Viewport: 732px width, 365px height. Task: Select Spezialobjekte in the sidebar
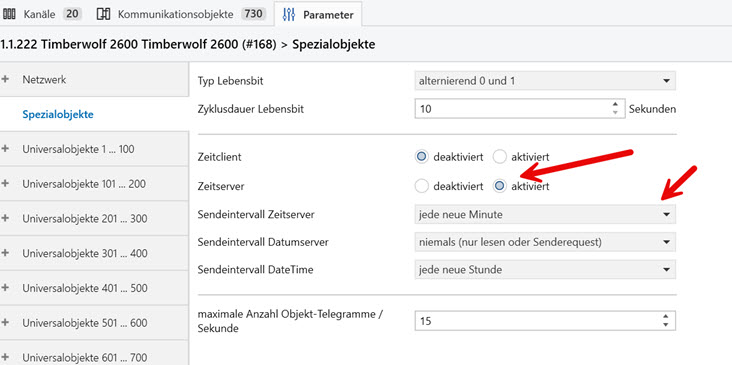click(x=58, y=114)
